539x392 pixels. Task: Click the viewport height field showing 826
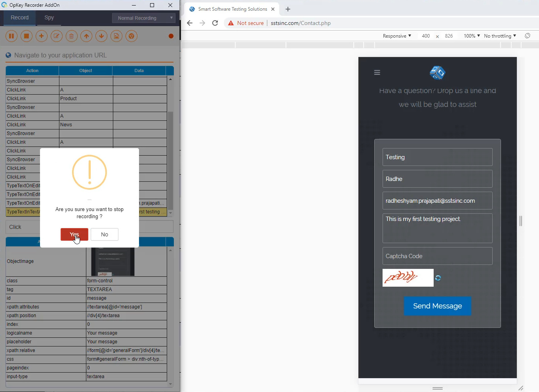point(449,36)
